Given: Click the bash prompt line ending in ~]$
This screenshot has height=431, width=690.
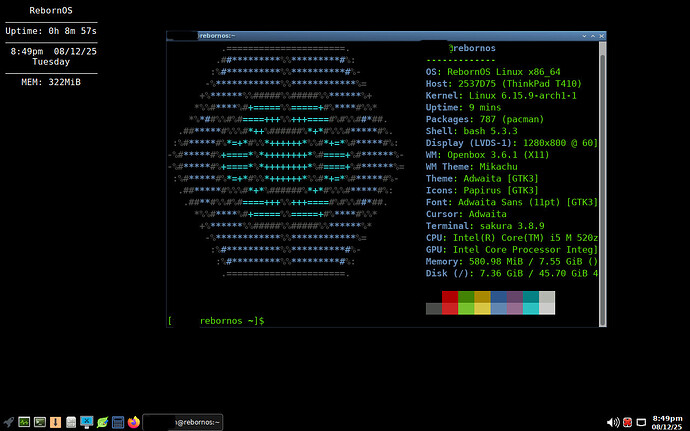Looking at the screenshot, I should [216, 321].
